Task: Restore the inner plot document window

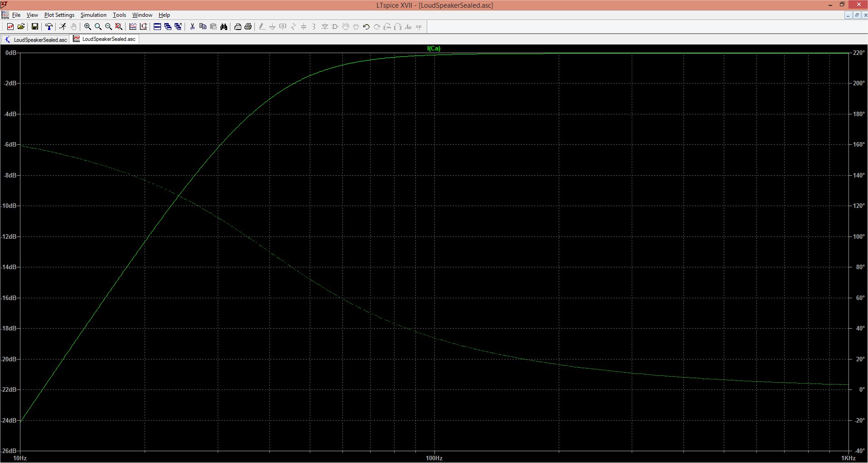Action: click(857, 15)
